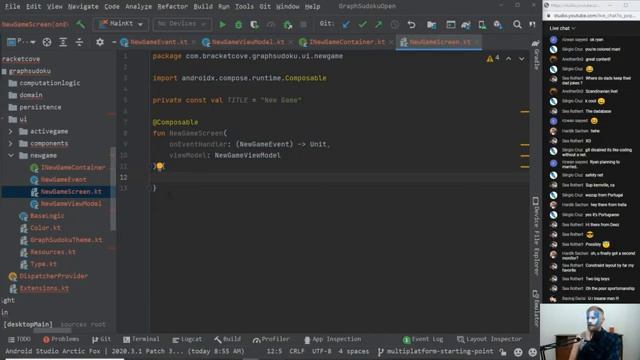Open the Layout Inspector

pyautogui.click(x=489, y=339)
